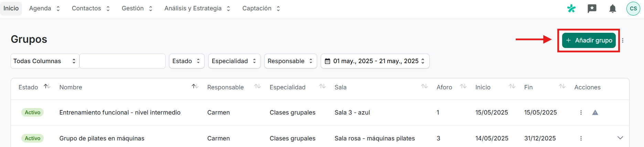Click the starred message feedback icon

(592, 9)
